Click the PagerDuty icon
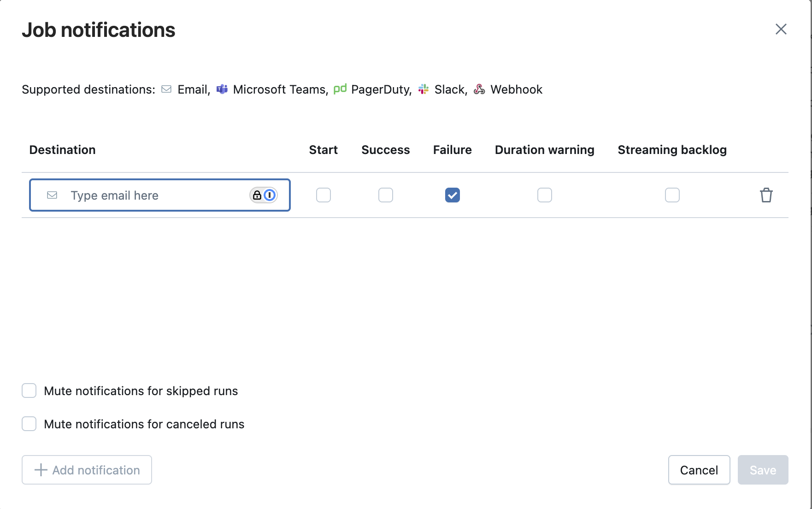 (340, 89)
